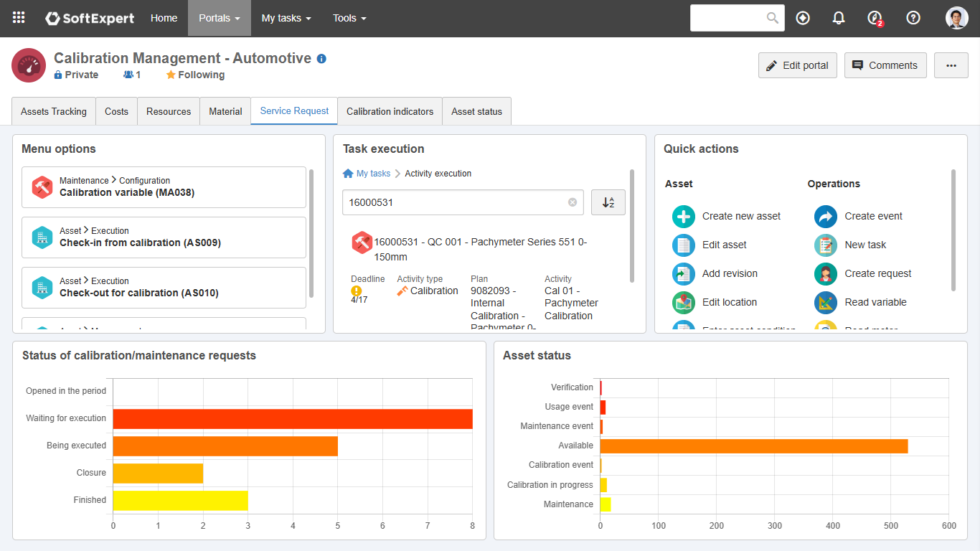Click the task 16000531 red hexagon icon

362,242
